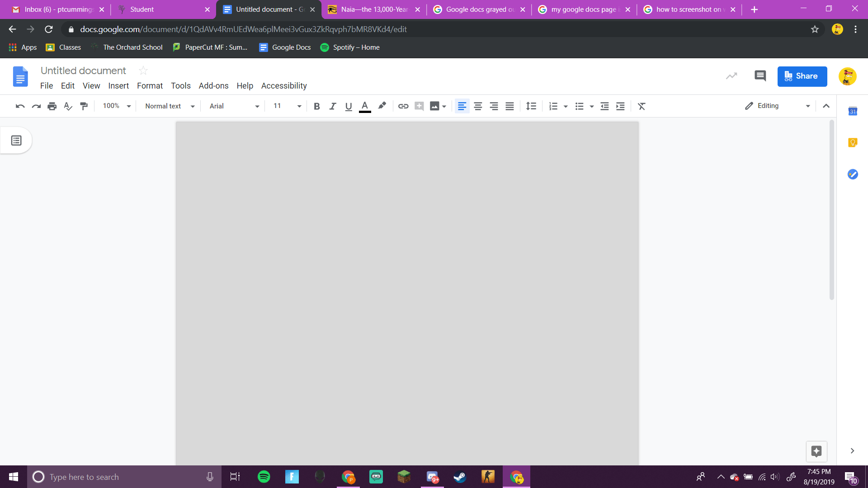Click the spelling check icon
Image resolution: width=868 pixels, height=488 pixels.
(x=68, y=106)
